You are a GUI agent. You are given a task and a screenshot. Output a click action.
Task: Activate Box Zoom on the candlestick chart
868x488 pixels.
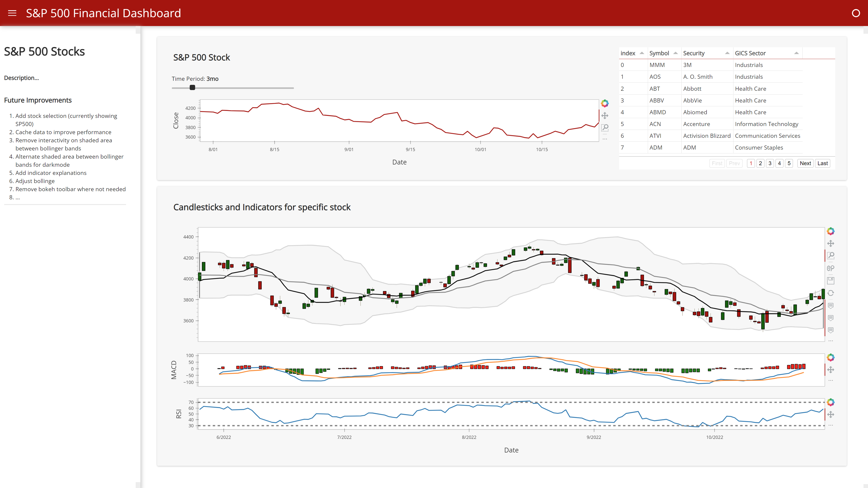pyautogui.click(x=831, y=256)
